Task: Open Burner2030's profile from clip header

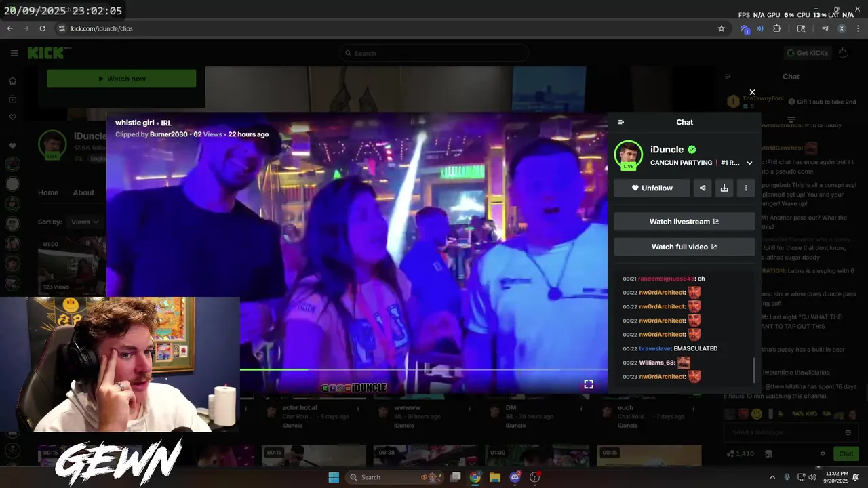Action: coord(168,134)
